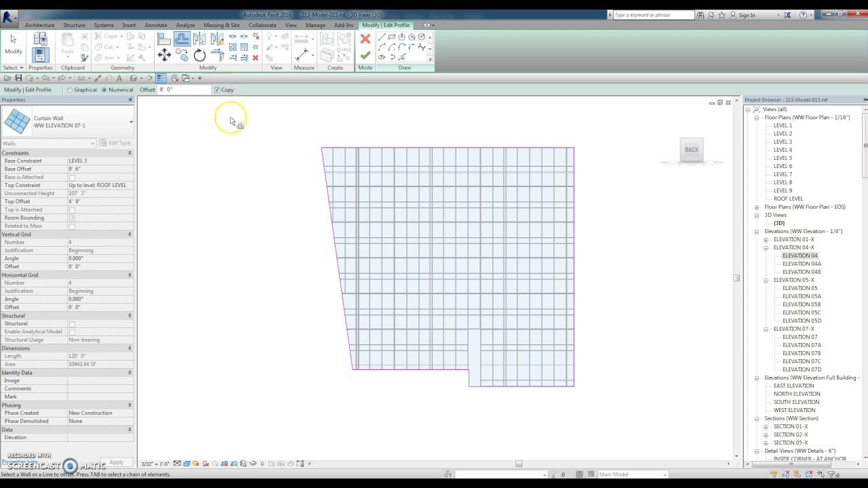This screenshot has height=488, width=868.
Task: Open EAST ELEVATION view in browser
Action: click(x=793, y=386)
